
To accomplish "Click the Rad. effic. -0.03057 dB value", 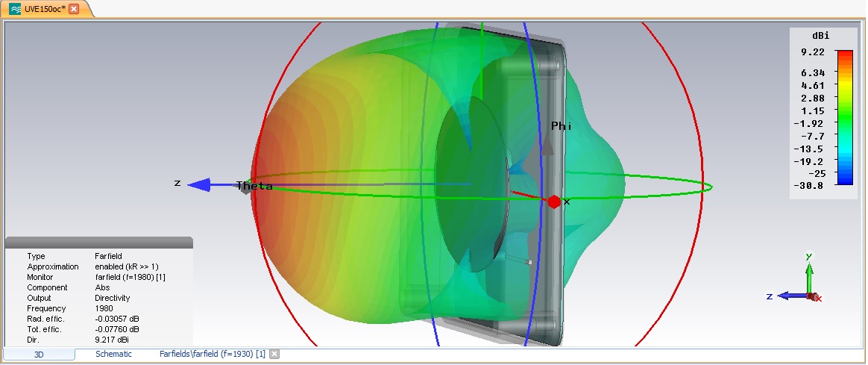I will (117, 319).
